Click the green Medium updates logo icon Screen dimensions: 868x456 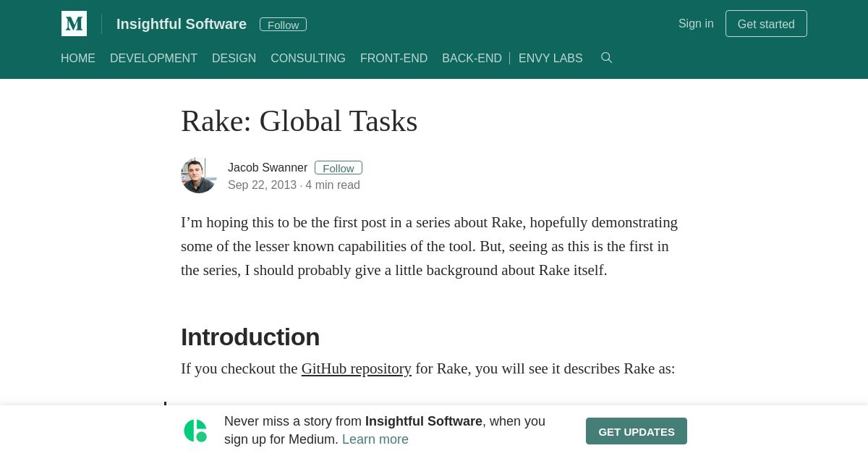point(195,431)
